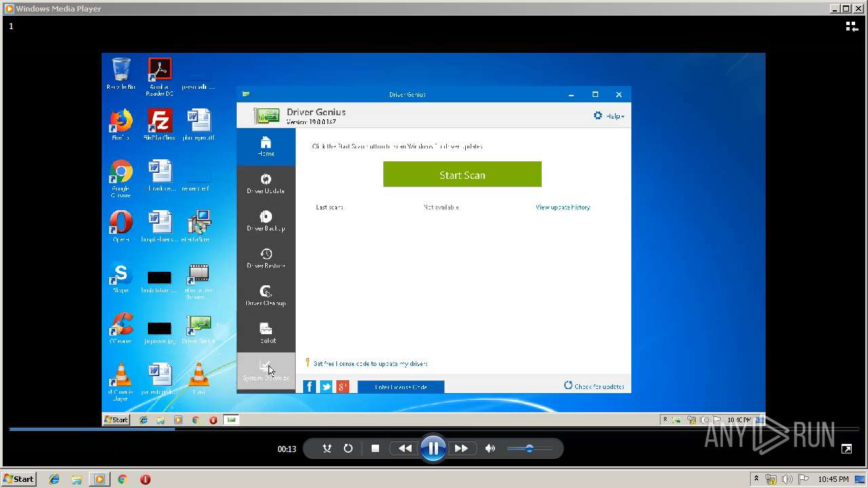
Task: Show hidden system tray icons
Action: 756,479
